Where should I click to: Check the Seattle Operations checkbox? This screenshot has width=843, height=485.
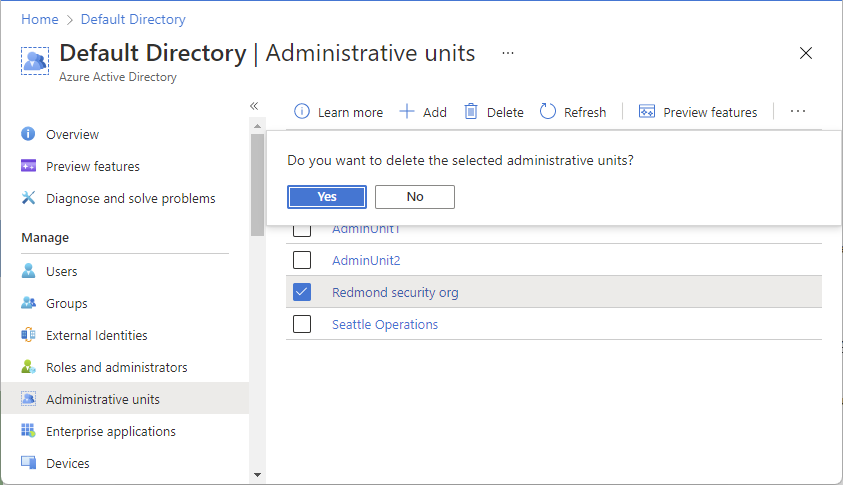coord(302,324)
